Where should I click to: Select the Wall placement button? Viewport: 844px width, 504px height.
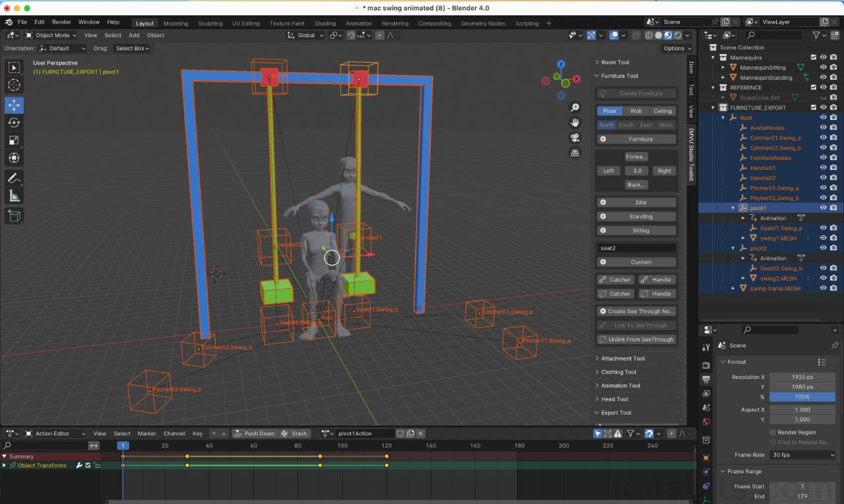click(x=636, y=111)
